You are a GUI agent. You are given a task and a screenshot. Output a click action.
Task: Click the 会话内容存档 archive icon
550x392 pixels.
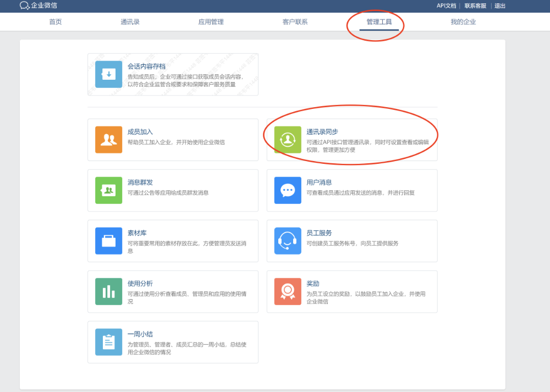[108, 74]
